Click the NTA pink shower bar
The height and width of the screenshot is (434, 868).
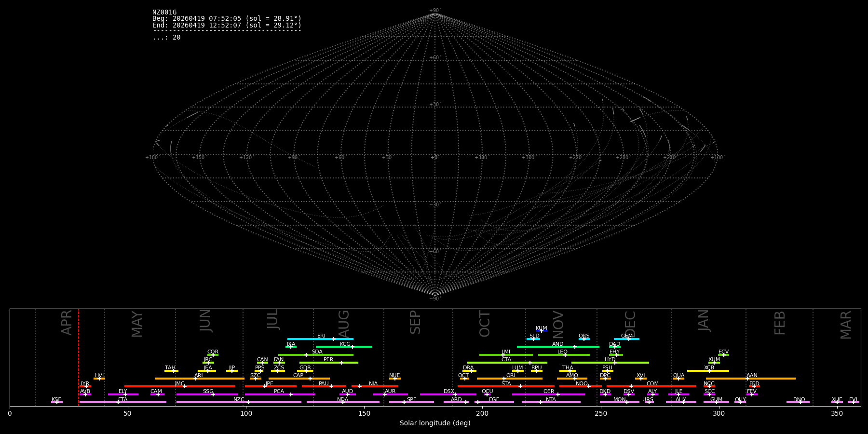[x=551, y=402]
